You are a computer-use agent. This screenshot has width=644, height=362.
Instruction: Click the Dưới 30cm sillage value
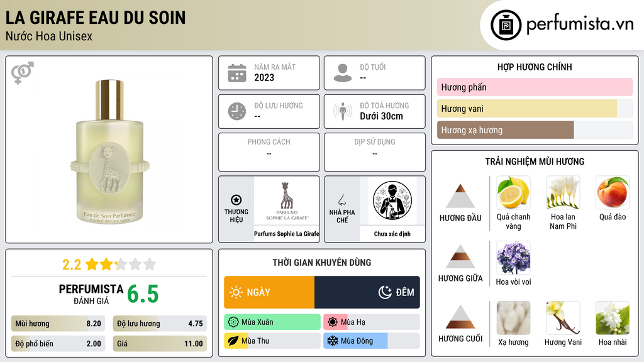pyautogui.click(x=382, y=116)
